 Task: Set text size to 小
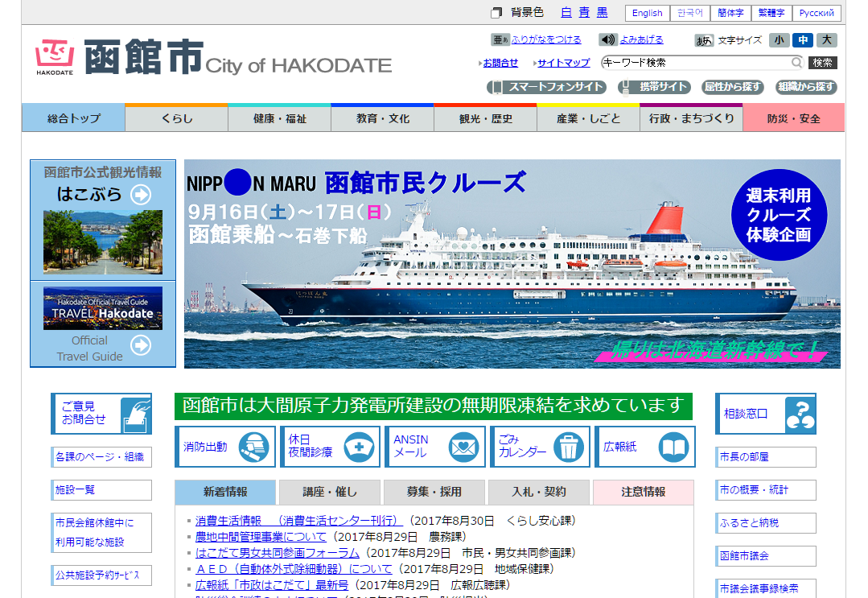779,40
